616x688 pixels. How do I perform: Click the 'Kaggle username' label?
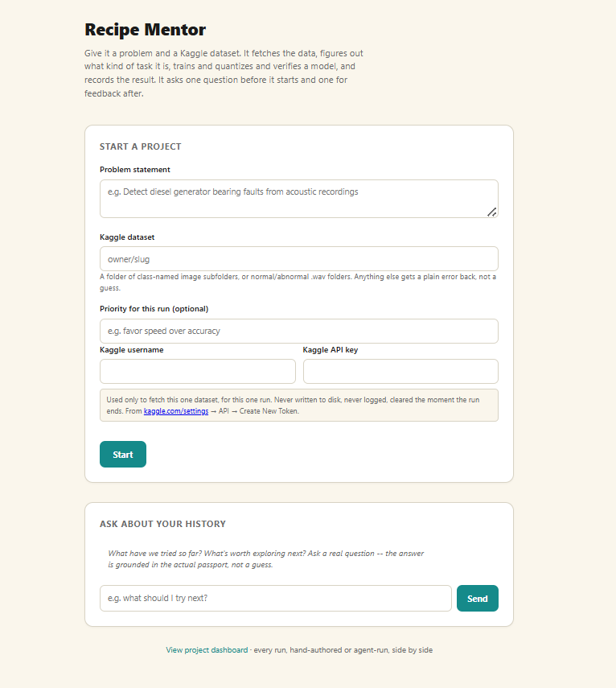tap(132, 350)
